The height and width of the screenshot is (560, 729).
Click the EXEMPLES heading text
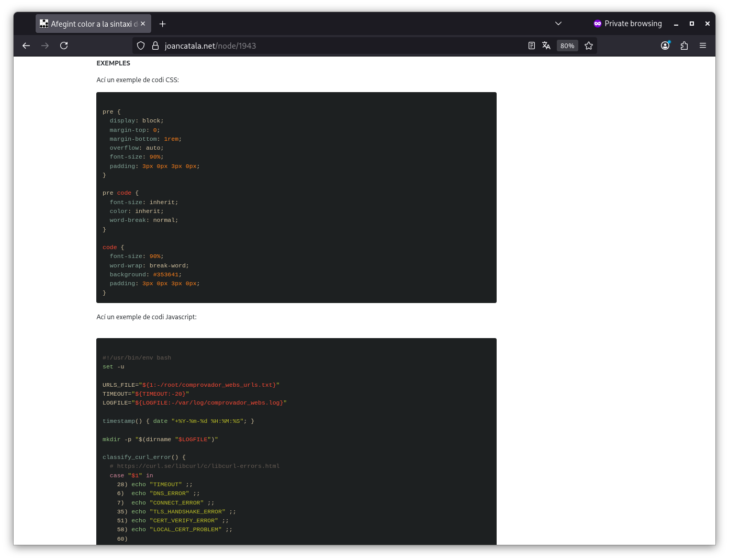114,63
